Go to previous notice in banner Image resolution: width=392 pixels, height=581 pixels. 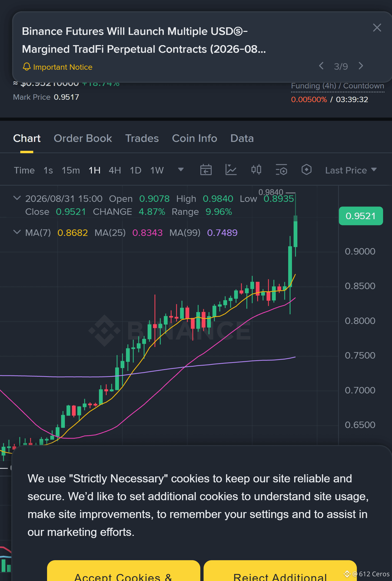pyautogui.click(x=321, y=66)
